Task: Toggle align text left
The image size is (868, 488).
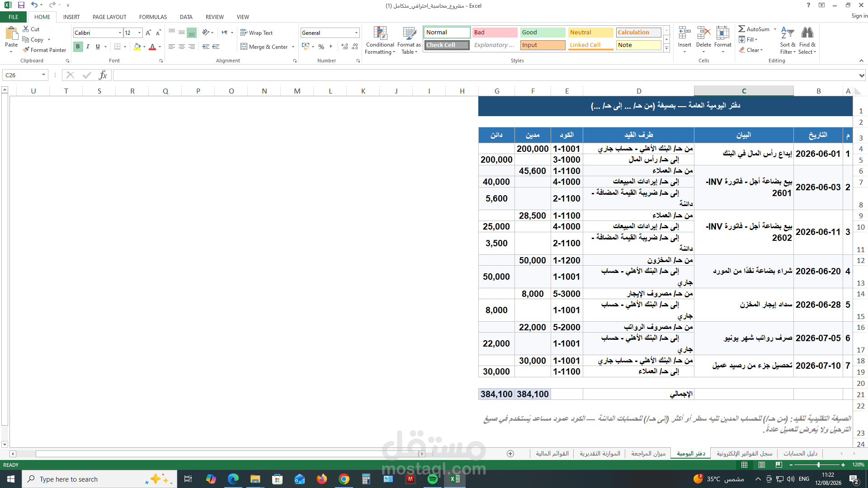Action: (x=172, y=47)
